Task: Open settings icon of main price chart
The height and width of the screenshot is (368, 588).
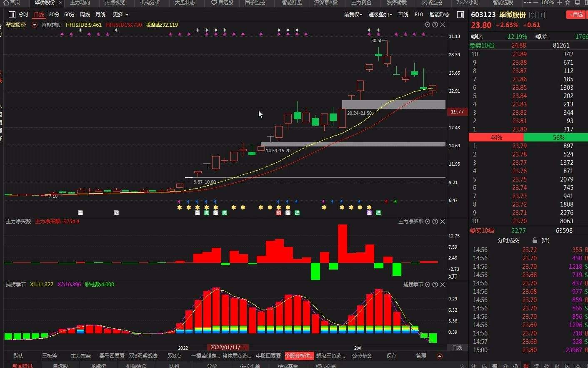Action: [x=427, y=25]
